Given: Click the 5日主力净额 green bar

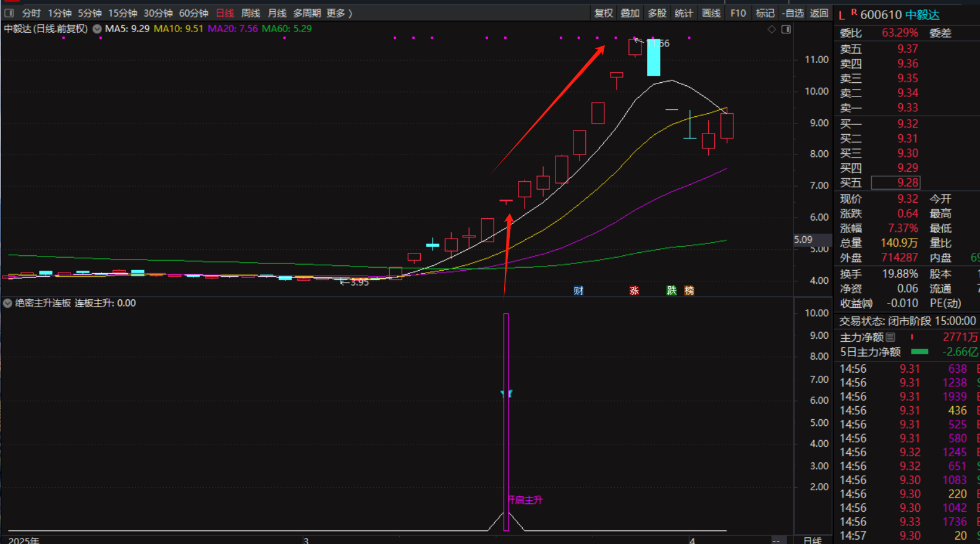Looking at the screenshot, I should click(x=919, y=352).
